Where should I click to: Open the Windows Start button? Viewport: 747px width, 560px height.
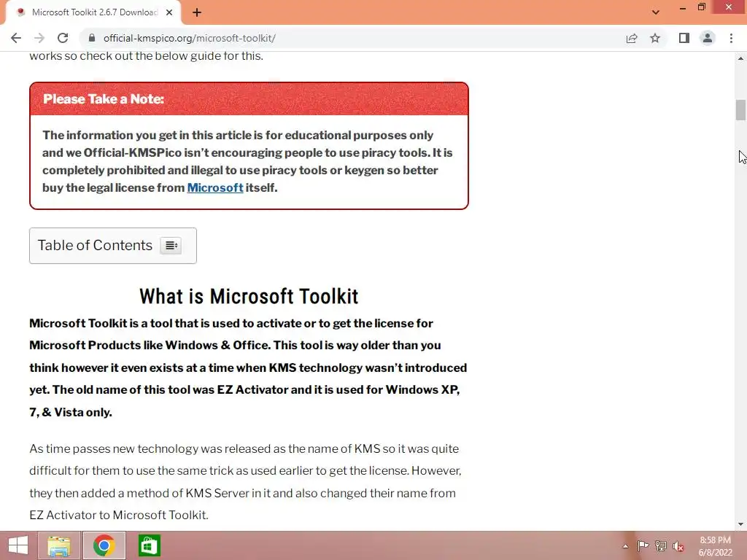pos(18,545)
